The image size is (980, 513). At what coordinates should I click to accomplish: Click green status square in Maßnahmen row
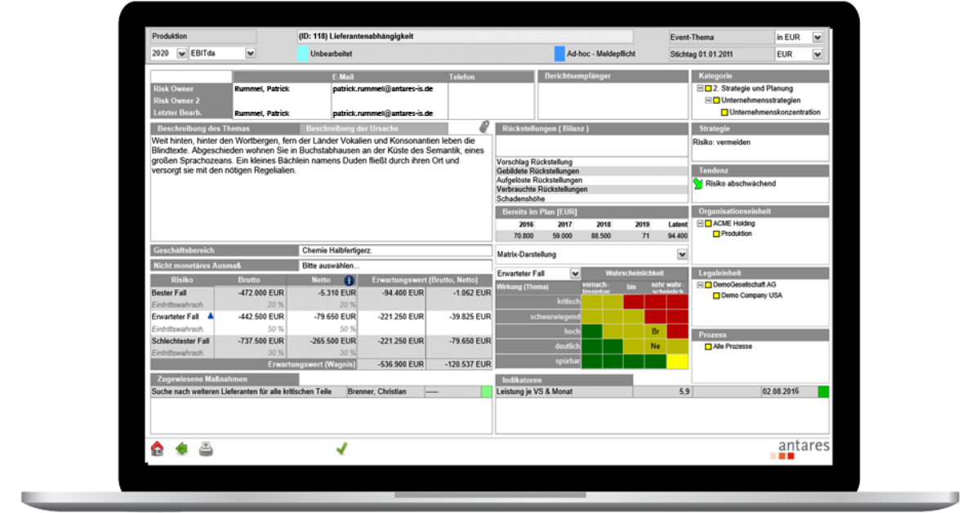coord(487,392)
